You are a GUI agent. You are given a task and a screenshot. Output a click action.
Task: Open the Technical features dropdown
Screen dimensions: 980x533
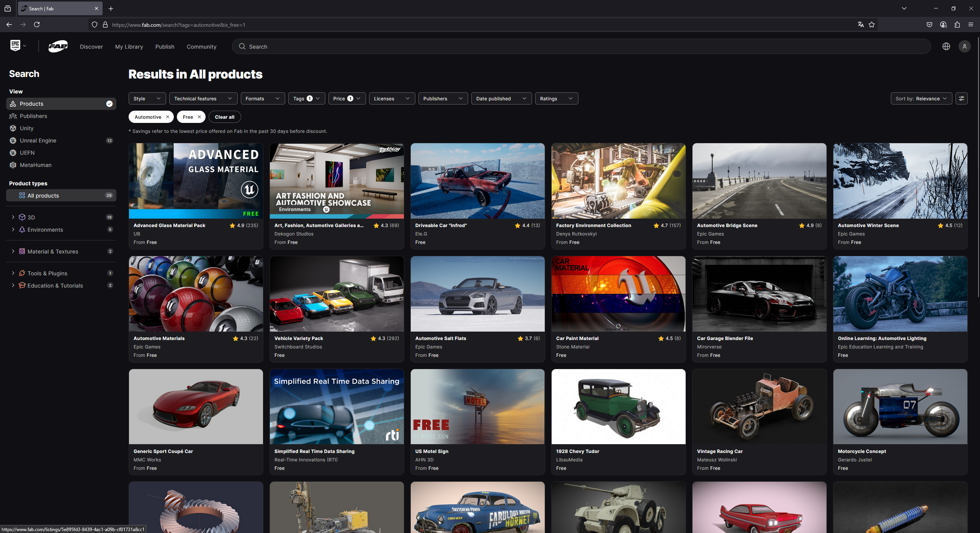click(203, 98)
